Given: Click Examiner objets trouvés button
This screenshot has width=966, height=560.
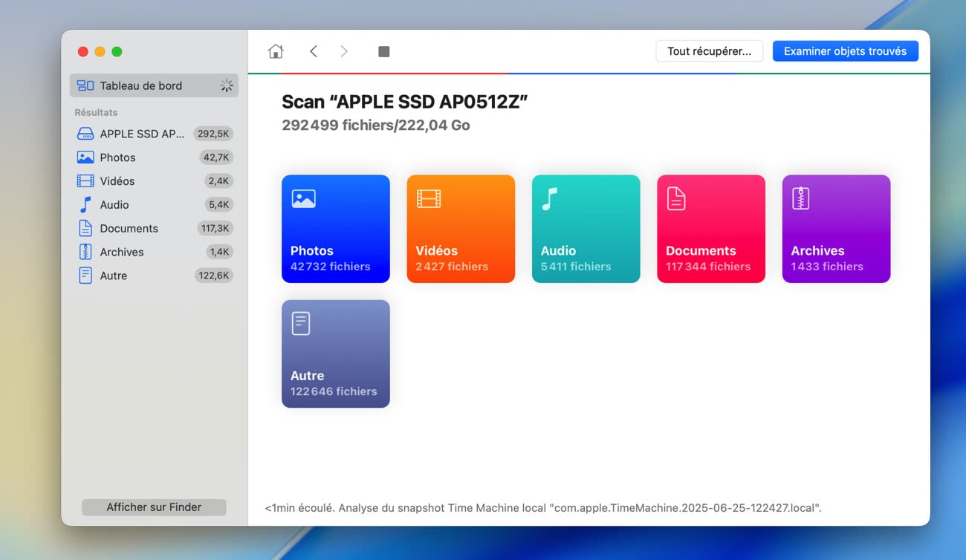Looking at the screenshot, I should [x=846, y=51].
